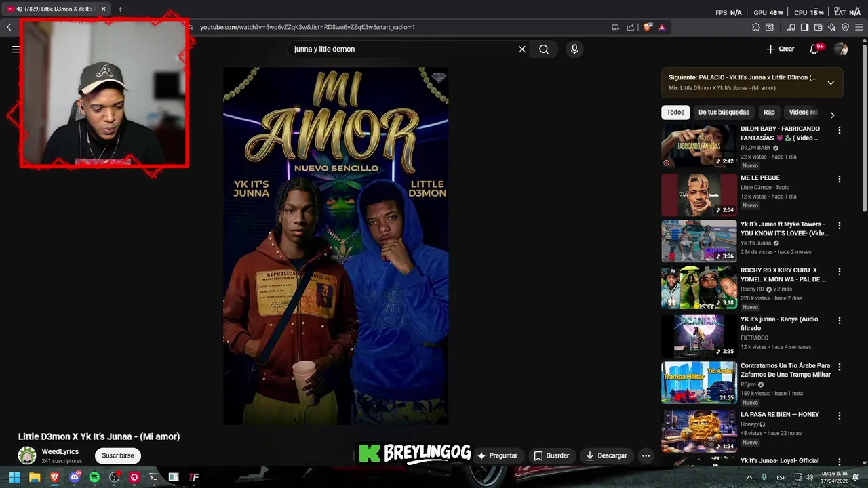Open options for DILON BABY video
868x488 pixels.
[839, 130]
